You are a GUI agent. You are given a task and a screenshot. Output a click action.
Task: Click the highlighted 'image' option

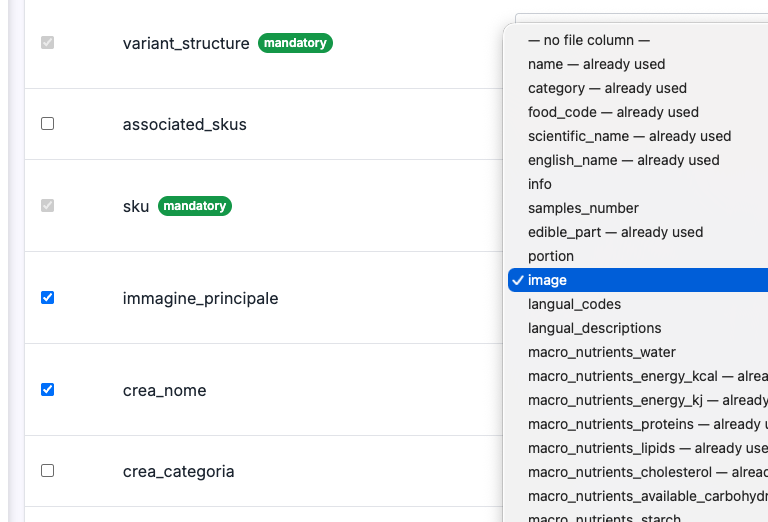click(x=638, y=280)
